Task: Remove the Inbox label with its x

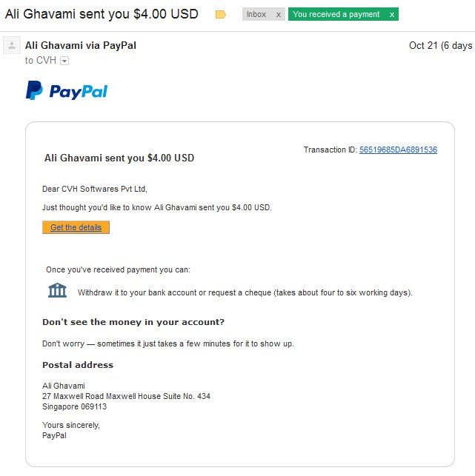Action: [278, 15]
